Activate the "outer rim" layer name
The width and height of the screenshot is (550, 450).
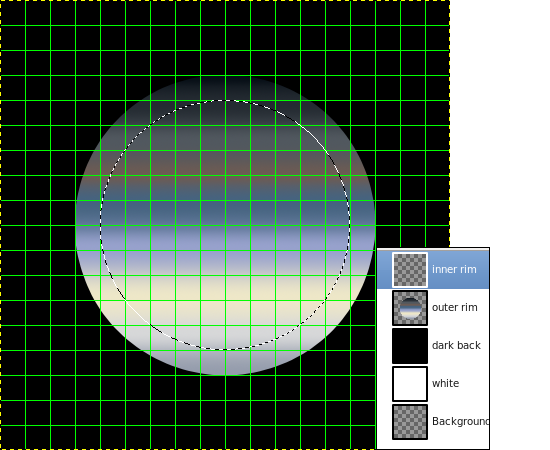455,308
